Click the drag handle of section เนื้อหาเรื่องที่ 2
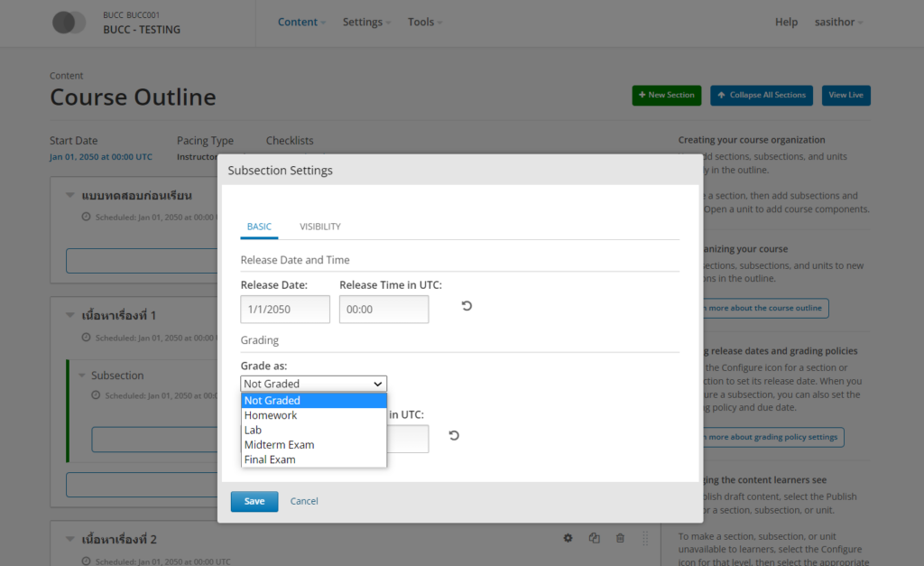The width and height of the screenshot is (924, 566). coord(645,538)
